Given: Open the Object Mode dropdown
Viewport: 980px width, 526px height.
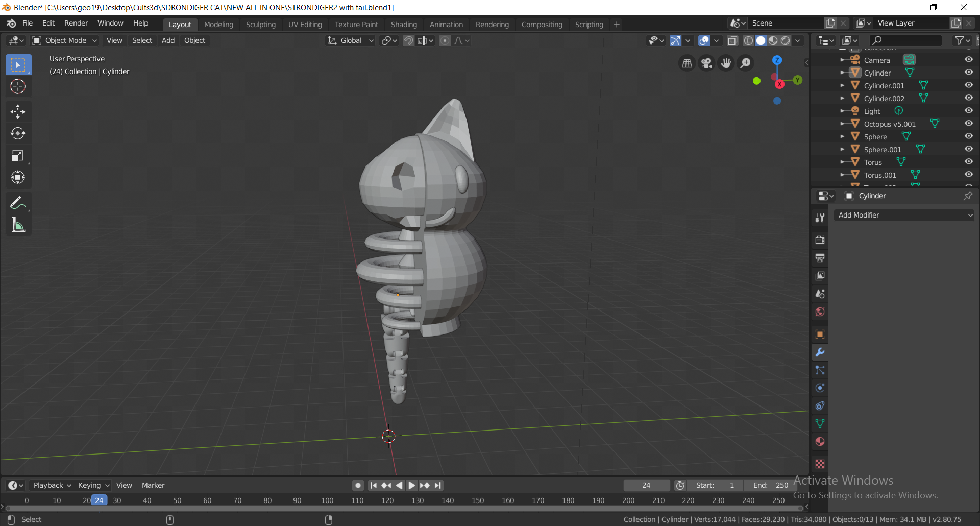Looking at the screenshot, I should pos(65,40).
